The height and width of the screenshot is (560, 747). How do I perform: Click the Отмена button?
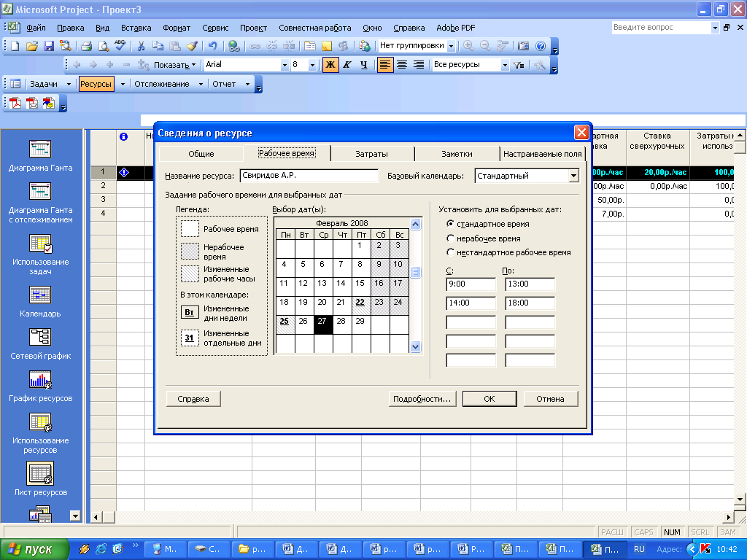pyautogui.click(x=550, y=399)
